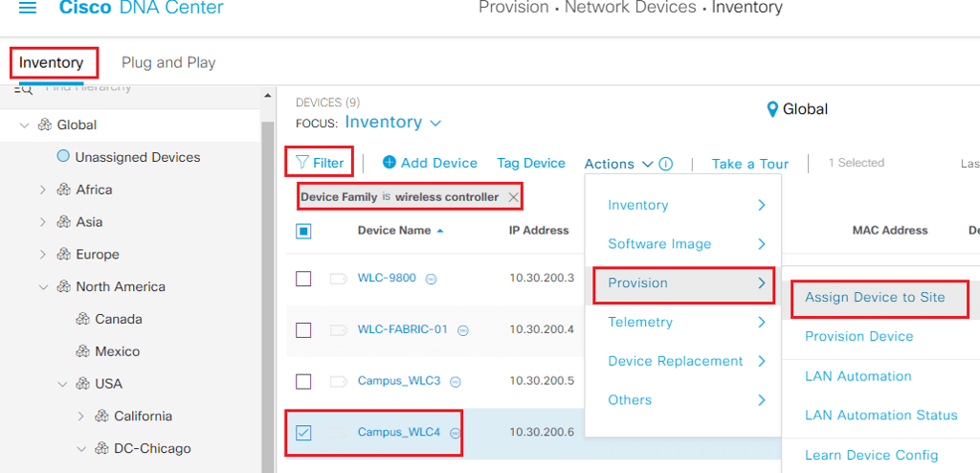The width and height of the screenshot is (980, 473).
Task: Open the hamburger navigation menu
Action: tap(28, 8)
